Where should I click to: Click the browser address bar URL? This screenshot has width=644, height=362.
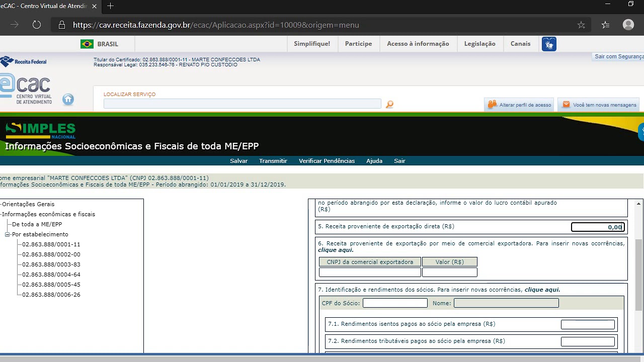click(216, 25)
